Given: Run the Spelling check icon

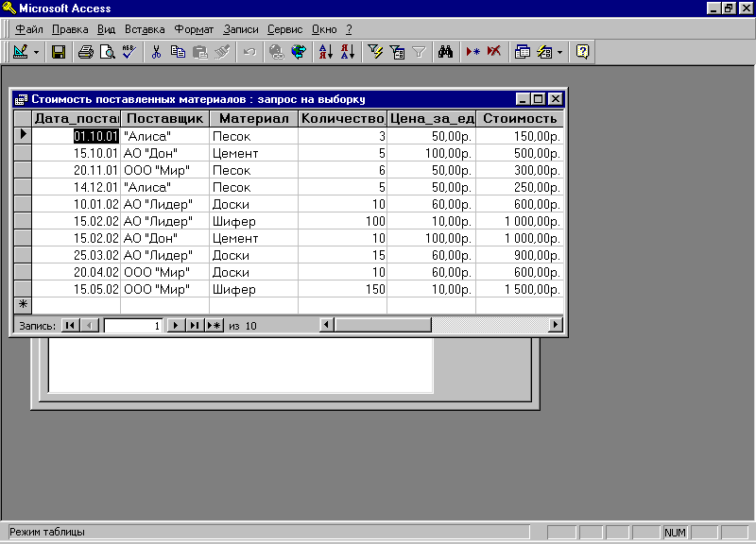Looking at the screenshot, I should pyautogui.click(x=129, y=52).
